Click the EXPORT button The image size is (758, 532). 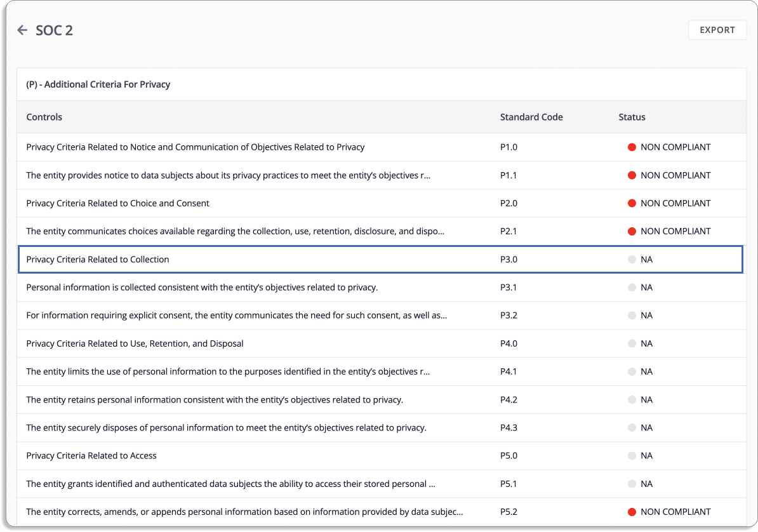pos(717,30)
